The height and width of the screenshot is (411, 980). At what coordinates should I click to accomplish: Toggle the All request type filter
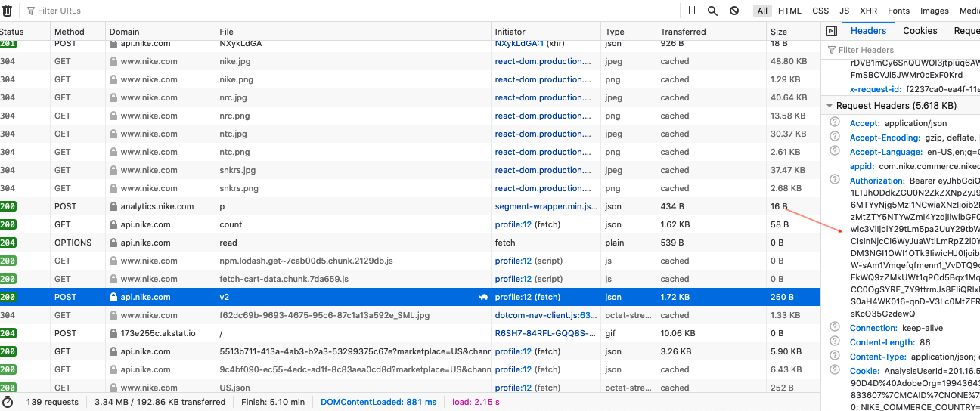(x=762, y=11)
